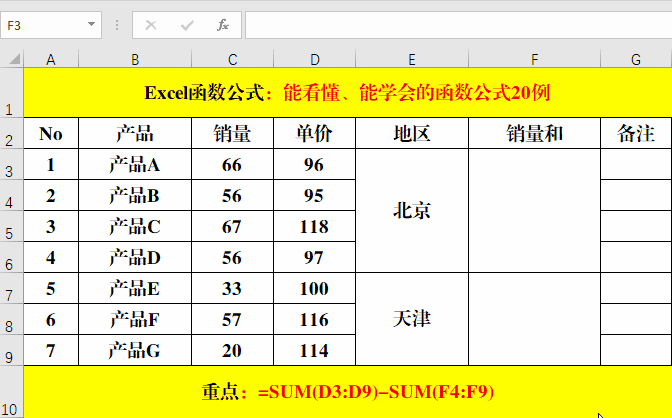Click the '产品G' cell
This screenshot has height=418, width=672.
(135, 350)
